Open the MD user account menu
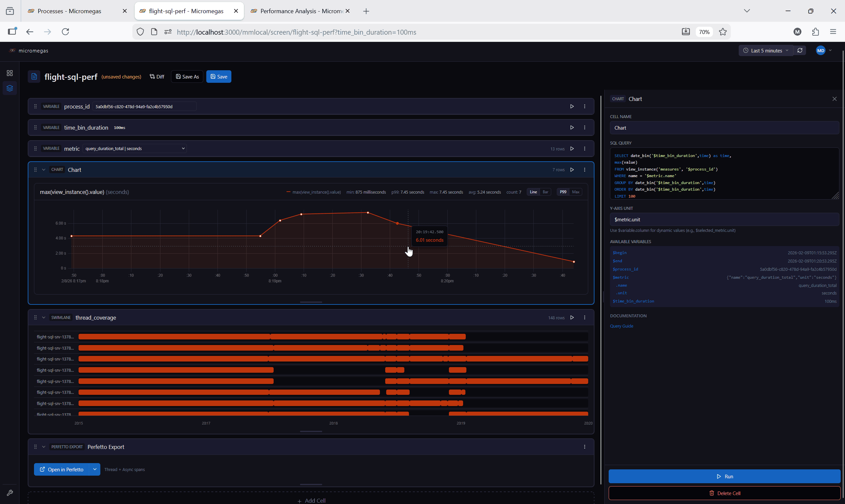 pyautogui.click(x=824, y=50)
